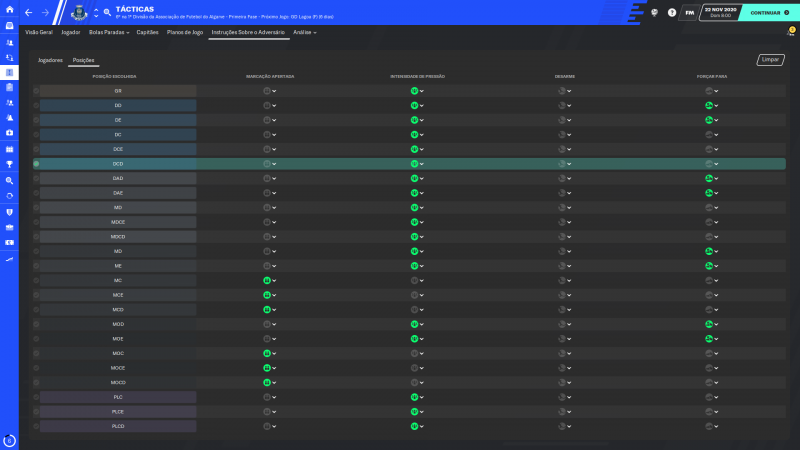Select the DAE position cell
Viewport: 800px width, 450px height.
point(118,193)
